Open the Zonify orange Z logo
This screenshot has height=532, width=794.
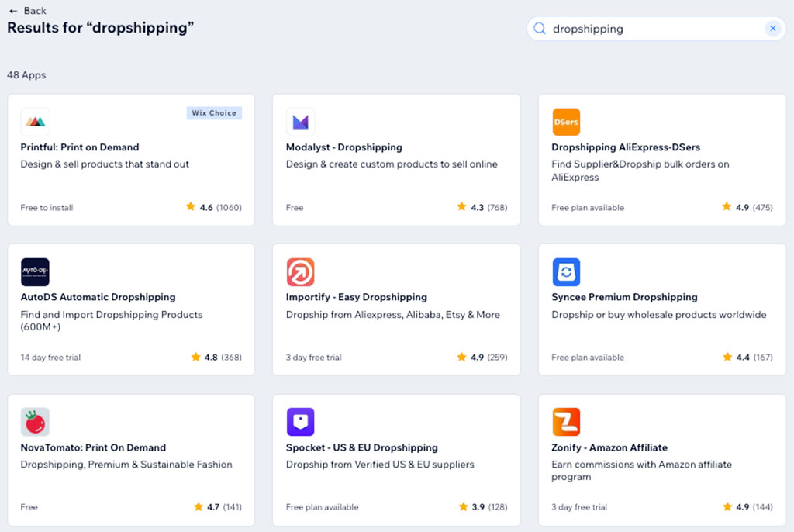(x=566, y=422)
